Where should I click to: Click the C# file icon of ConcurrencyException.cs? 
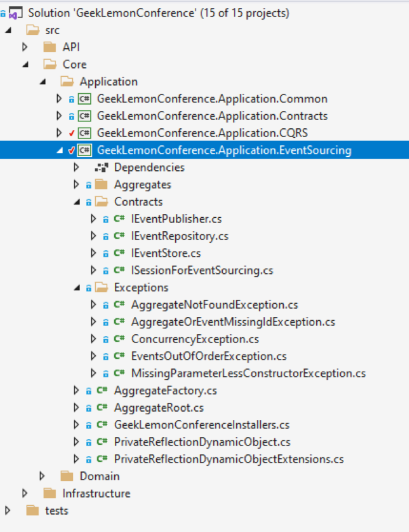[x=119, y=339]
